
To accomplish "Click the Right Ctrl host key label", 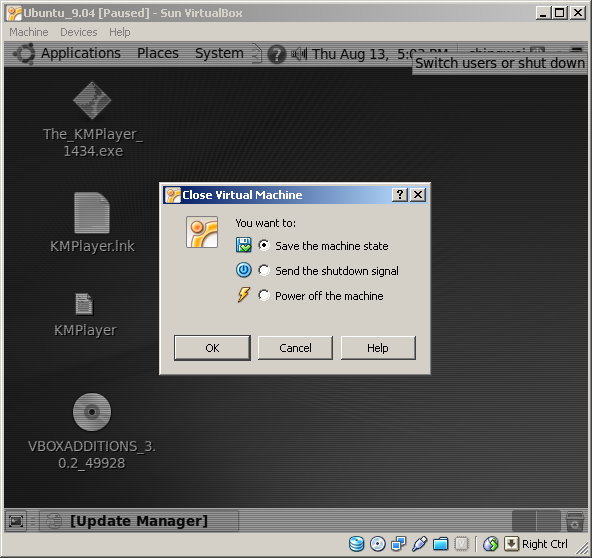I will click(544, 544).
